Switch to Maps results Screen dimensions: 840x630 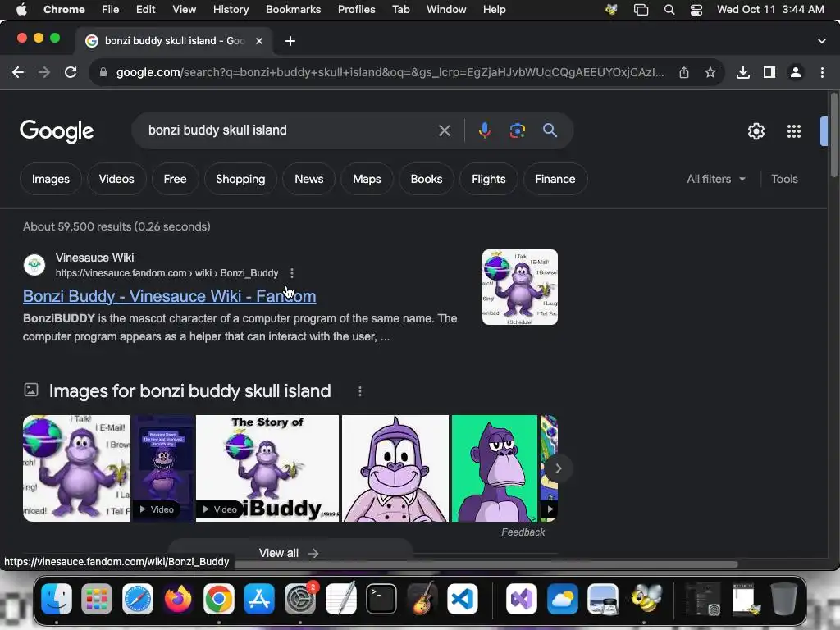point(367,179)
